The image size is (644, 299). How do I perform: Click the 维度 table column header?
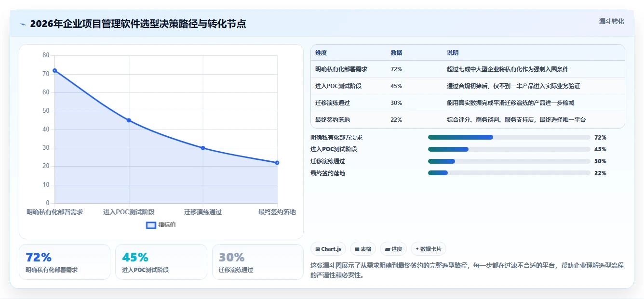pos(321,53)
